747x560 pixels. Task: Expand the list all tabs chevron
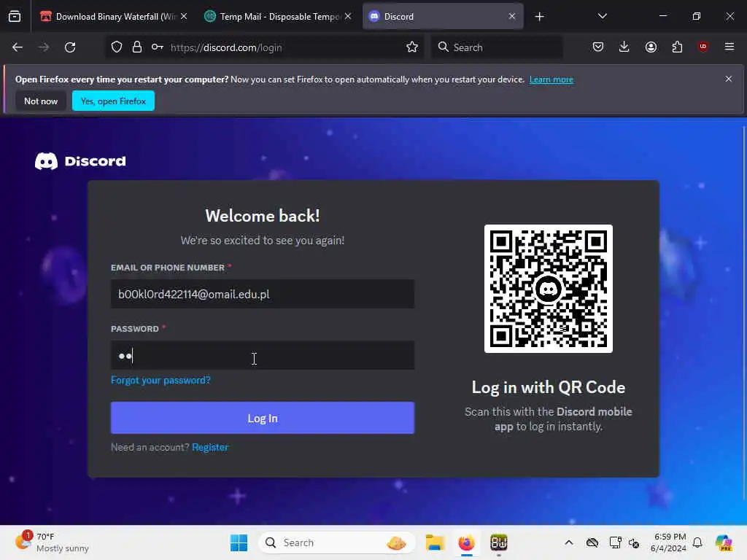(x=602, y=16)
